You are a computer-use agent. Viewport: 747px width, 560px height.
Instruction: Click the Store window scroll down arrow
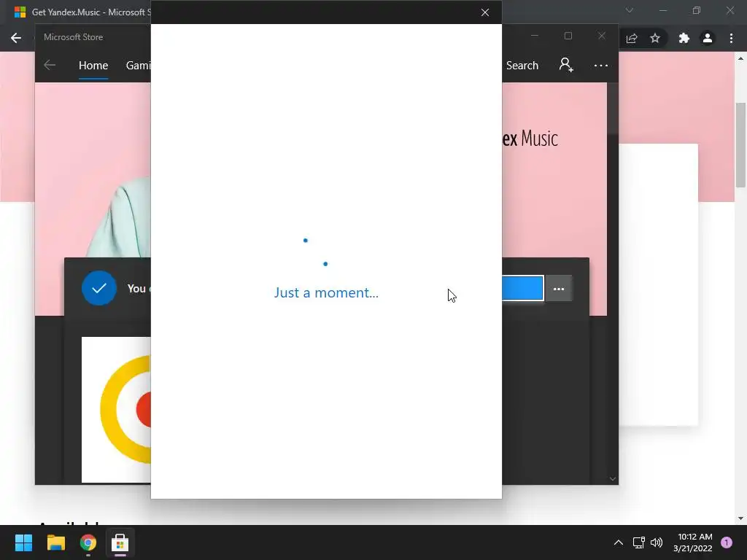tap(613, 478)
